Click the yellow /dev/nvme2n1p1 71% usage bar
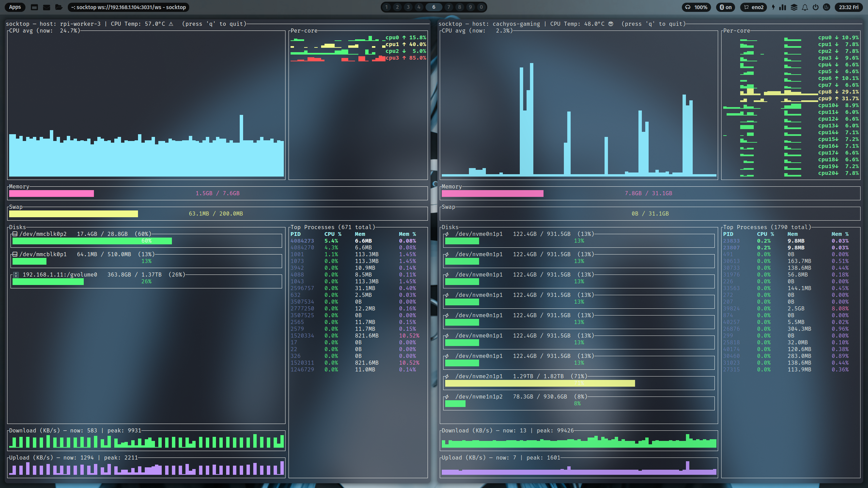868x488 pixels. (540, 383)
